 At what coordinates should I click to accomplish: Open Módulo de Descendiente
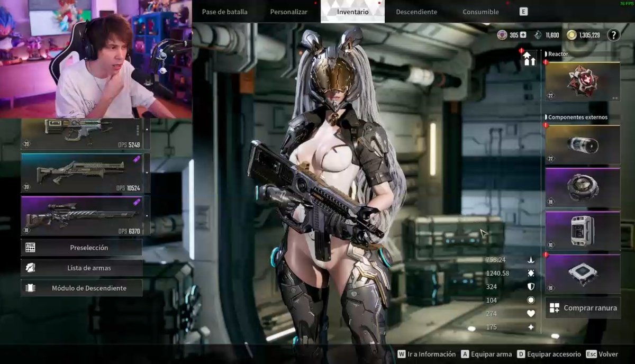tap(81, 288)
